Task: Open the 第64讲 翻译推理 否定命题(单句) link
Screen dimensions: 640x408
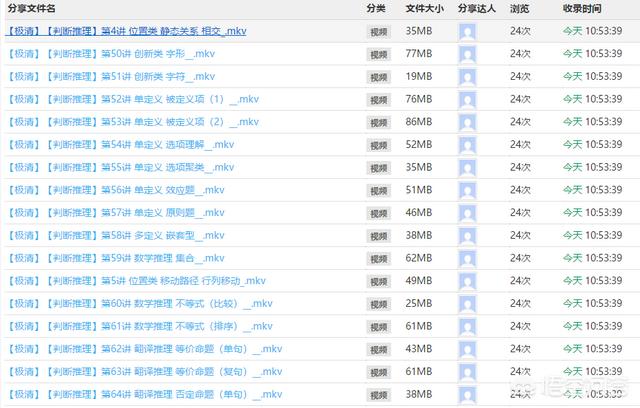Action: coord(144,395)
